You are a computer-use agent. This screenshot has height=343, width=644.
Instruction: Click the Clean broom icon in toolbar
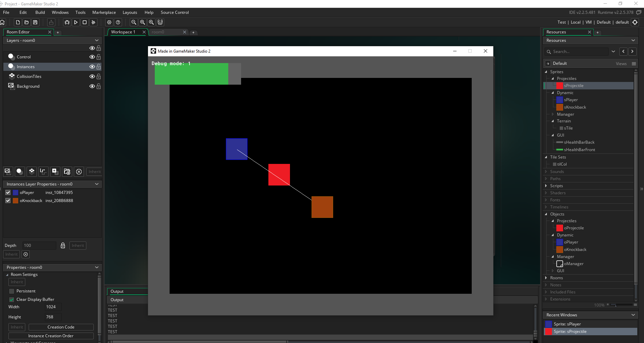tap(93, 22)
